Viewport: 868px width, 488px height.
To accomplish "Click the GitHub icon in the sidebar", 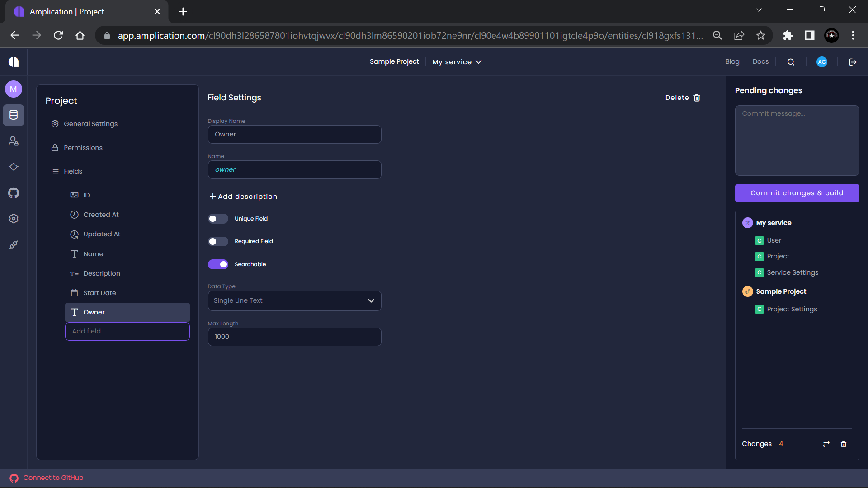I will tap(14, 193).
